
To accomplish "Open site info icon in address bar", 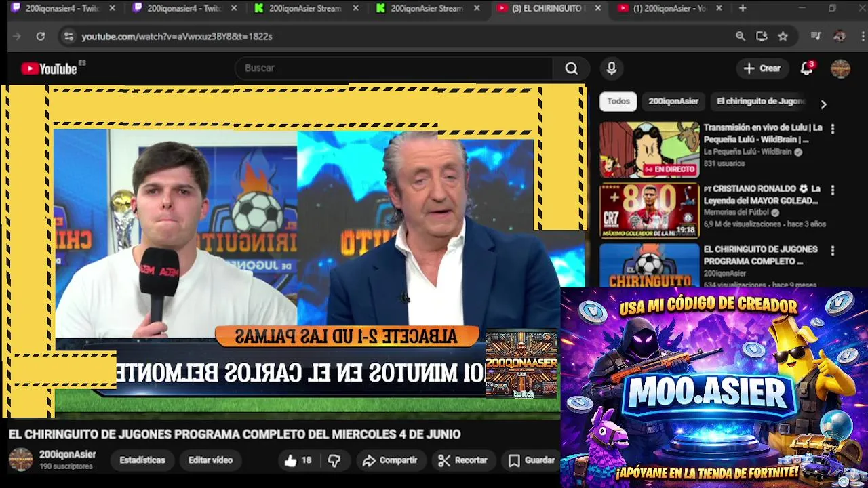I will tap(68, 37).
